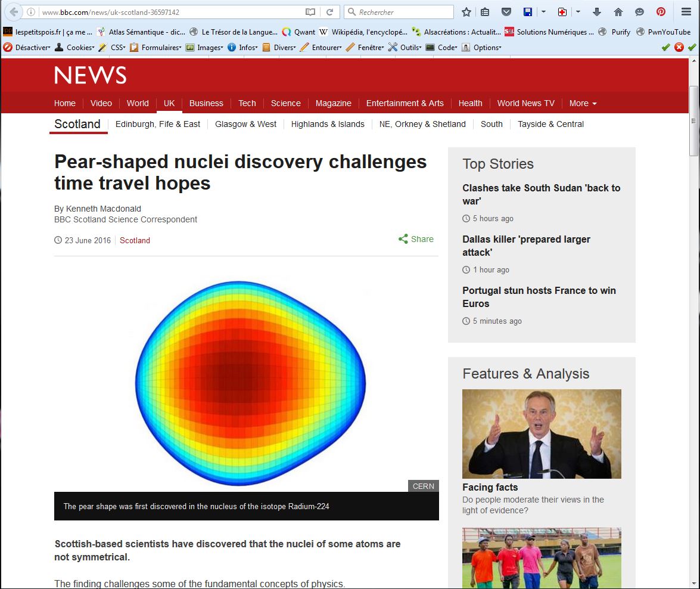
Task: Open the Qwant bookmark
Action: click(x=298, y=32)
